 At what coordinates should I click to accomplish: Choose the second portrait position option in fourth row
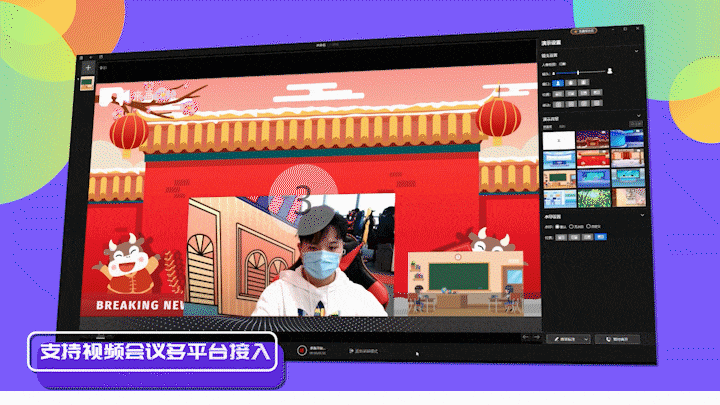point(571,93)
